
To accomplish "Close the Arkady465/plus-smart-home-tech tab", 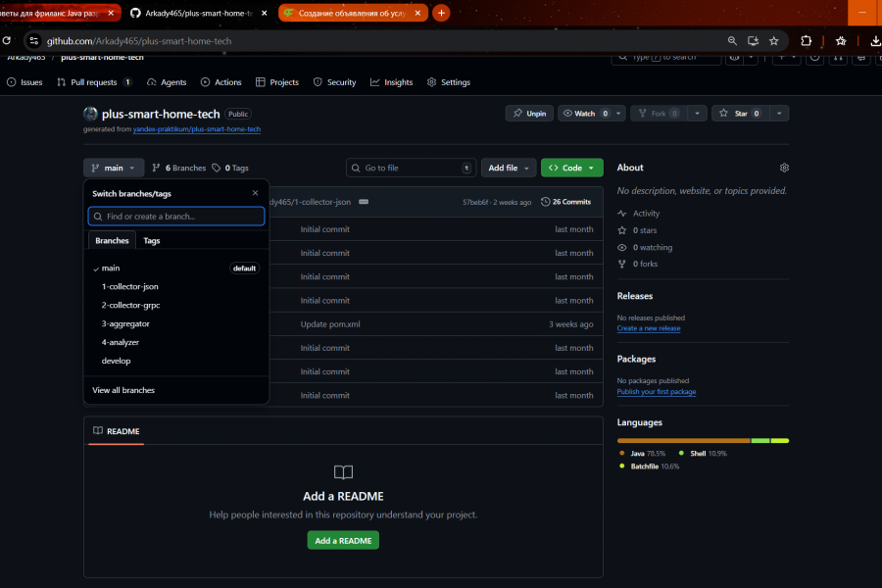I will [264, 13].
